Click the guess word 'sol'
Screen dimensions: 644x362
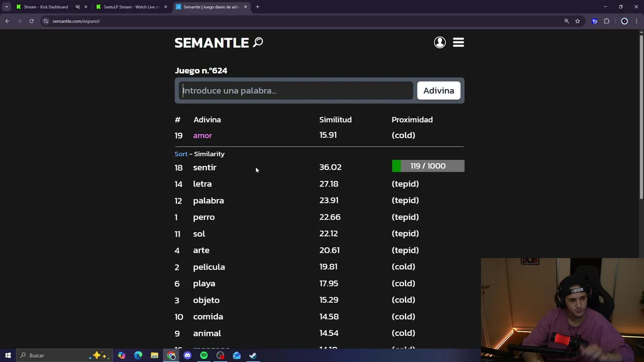click(x=199, y=234)
